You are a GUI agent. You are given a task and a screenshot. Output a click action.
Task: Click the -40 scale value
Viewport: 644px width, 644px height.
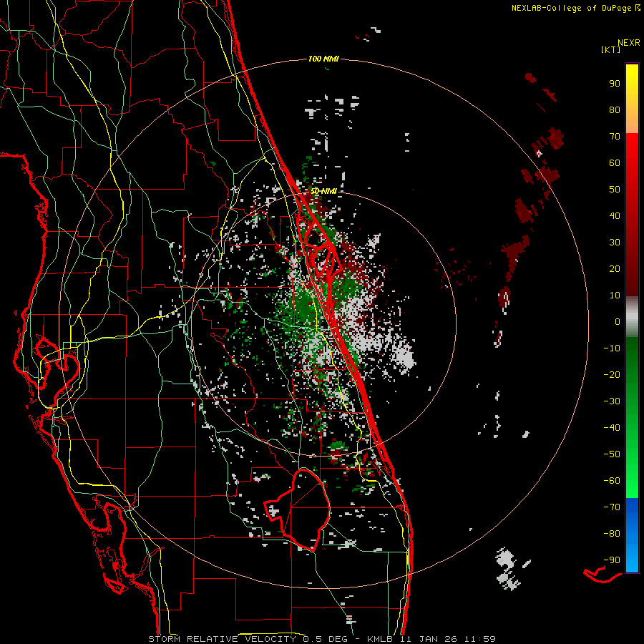(x=612, y=428)
